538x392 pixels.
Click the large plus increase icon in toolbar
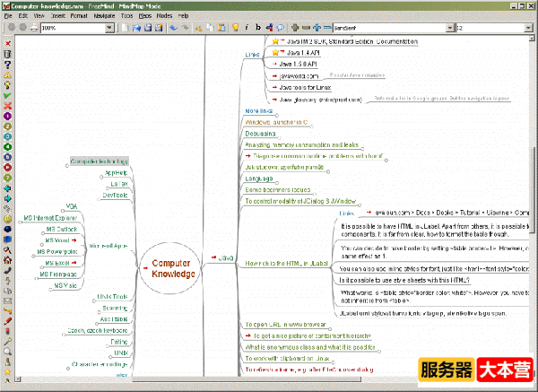[x=295, y=28]
